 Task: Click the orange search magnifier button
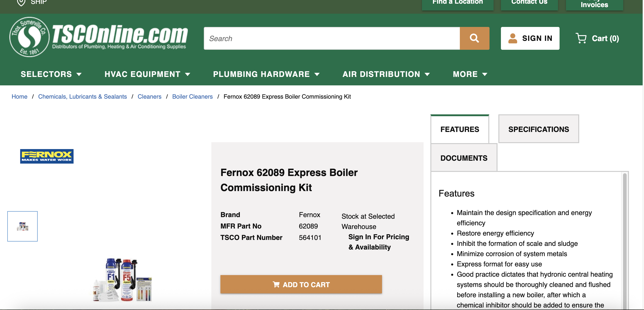coord(474,38)
